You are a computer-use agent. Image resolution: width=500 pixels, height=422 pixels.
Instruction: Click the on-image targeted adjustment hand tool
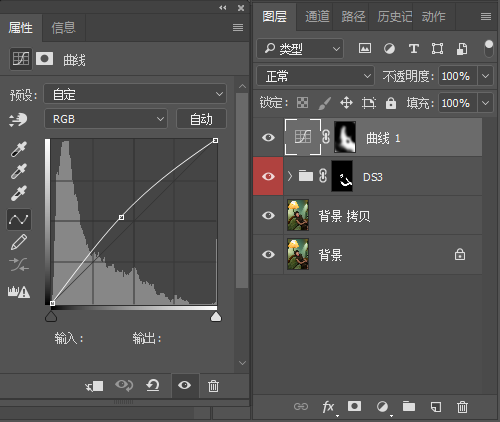tap(18, 120)
